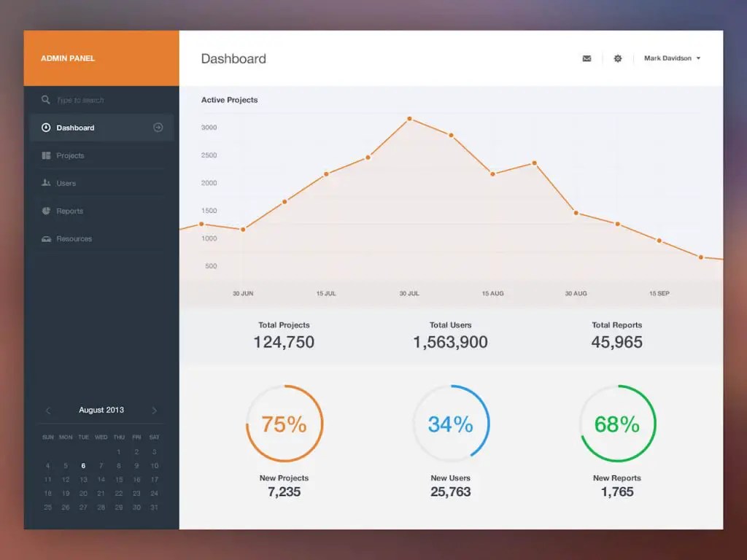Open the messages envelope icon

pyautogui.click(x=587, y=58)
